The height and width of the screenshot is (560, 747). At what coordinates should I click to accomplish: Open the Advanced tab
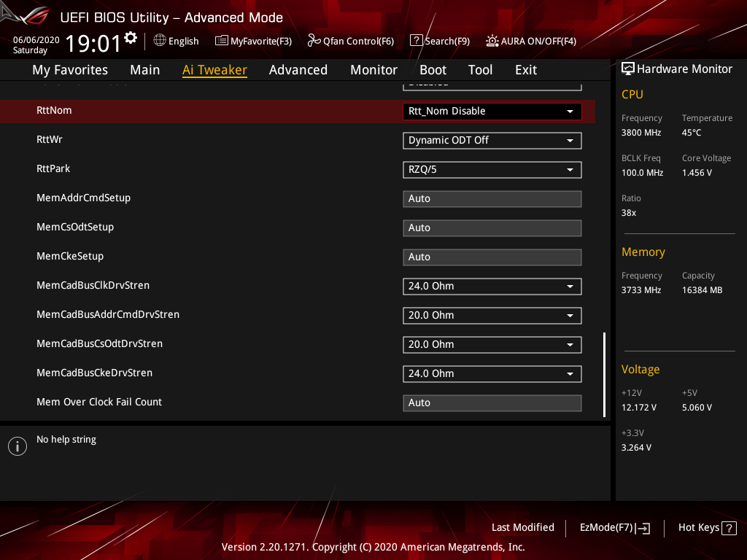pyautogui.click(x=298, y=70)
